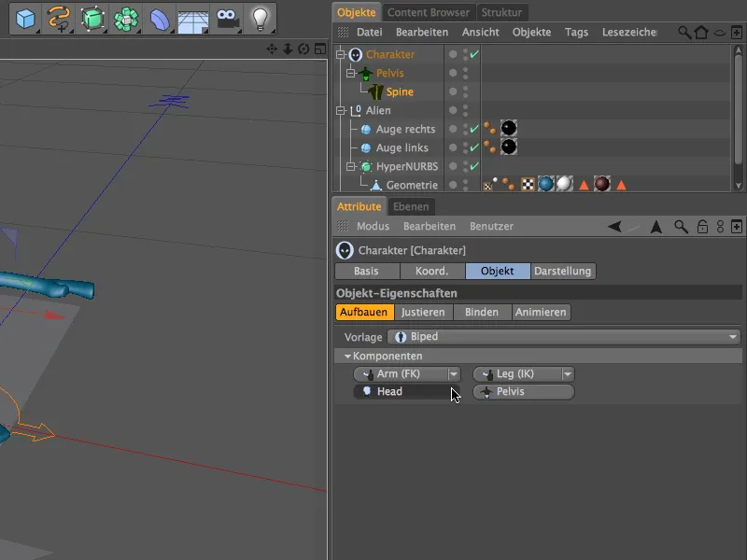The width and height of the screenshot is (747, 560).
Task: Switch to the Justieren tab
Action: click(x=423, y=313)
